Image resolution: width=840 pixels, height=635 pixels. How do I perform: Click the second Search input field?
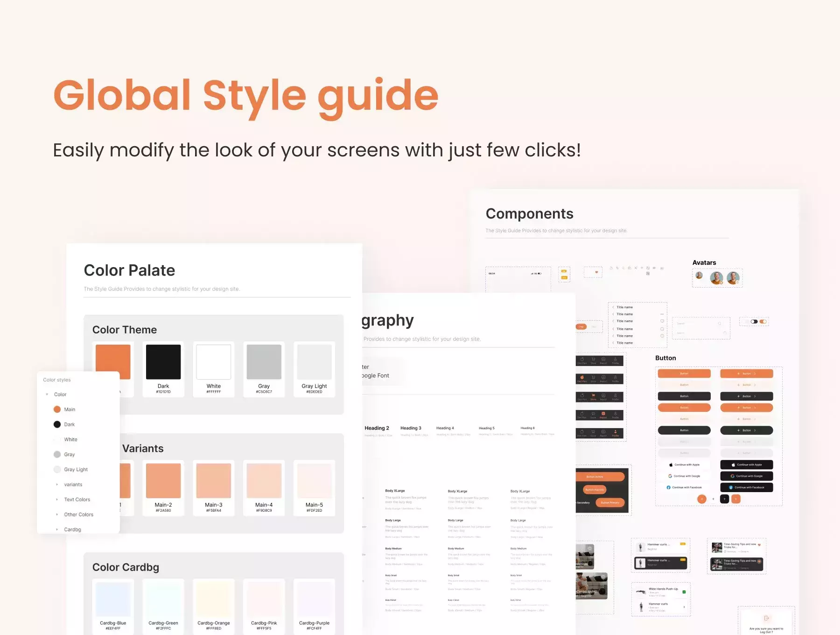[x=701, y=333]
